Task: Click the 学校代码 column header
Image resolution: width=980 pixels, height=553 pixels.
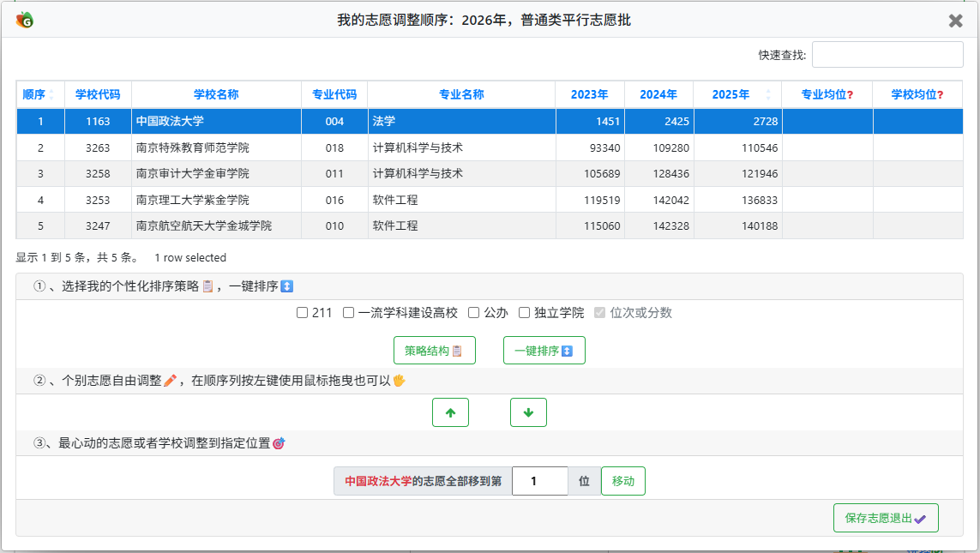Action: coord(98,94)
